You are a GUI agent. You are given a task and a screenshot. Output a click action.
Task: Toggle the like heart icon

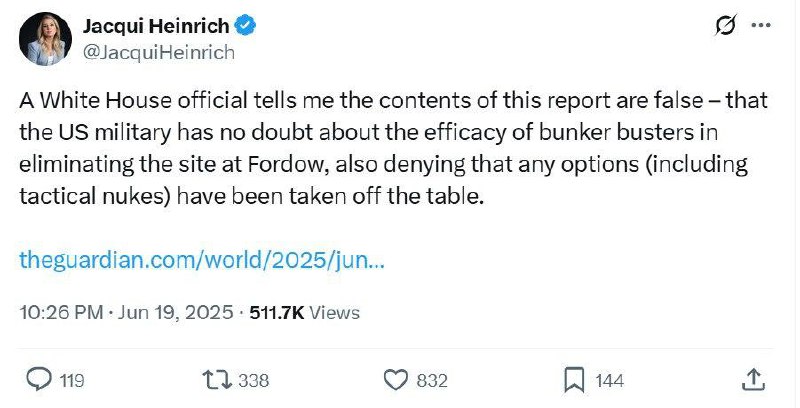coord(397,379)
